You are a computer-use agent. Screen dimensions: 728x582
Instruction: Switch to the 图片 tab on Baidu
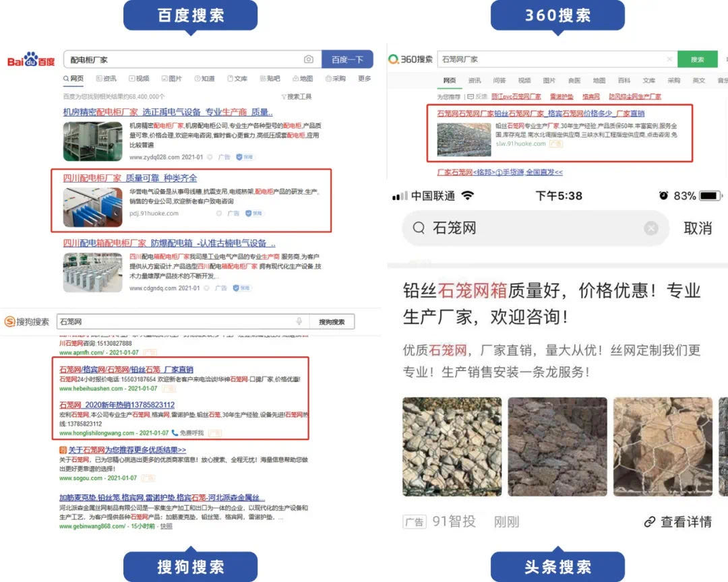click(171, 79)
